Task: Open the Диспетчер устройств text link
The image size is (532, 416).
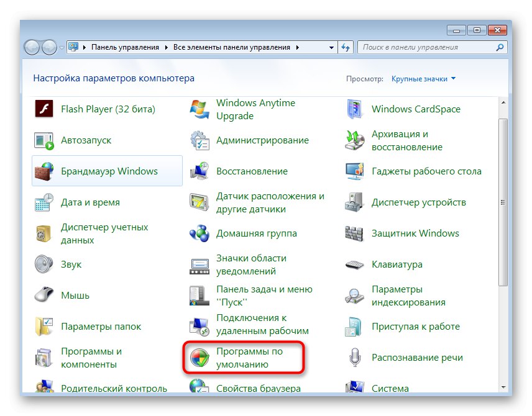Action: [x=419, y=202]
